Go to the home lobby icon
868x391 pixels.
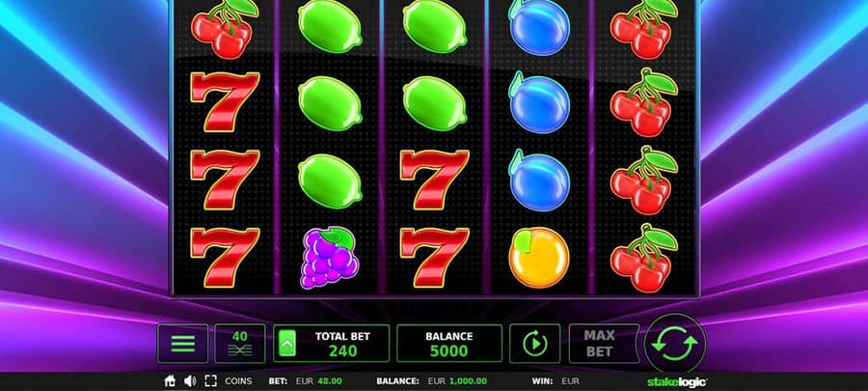(x=171, y=381)
